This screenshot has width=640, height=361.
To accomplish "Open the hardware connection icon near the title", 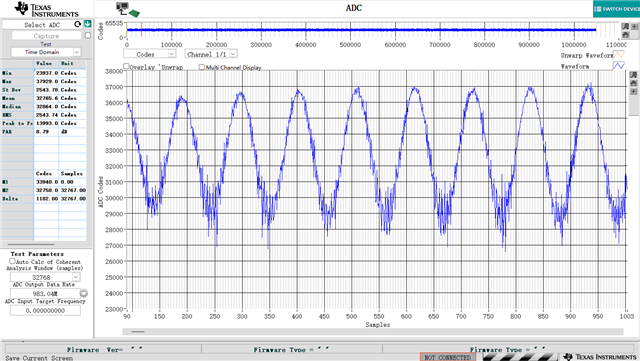I will point(128,10).
